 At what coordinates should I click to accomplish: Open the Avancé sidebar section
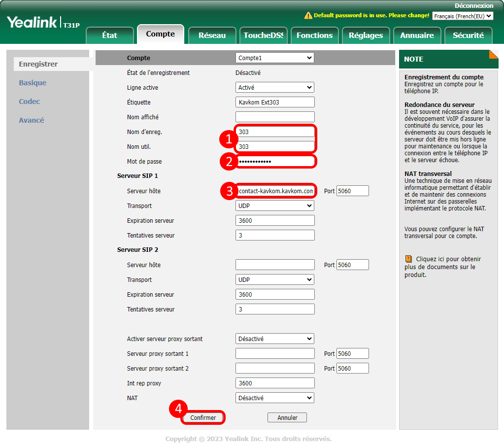[x=32, y=120]
